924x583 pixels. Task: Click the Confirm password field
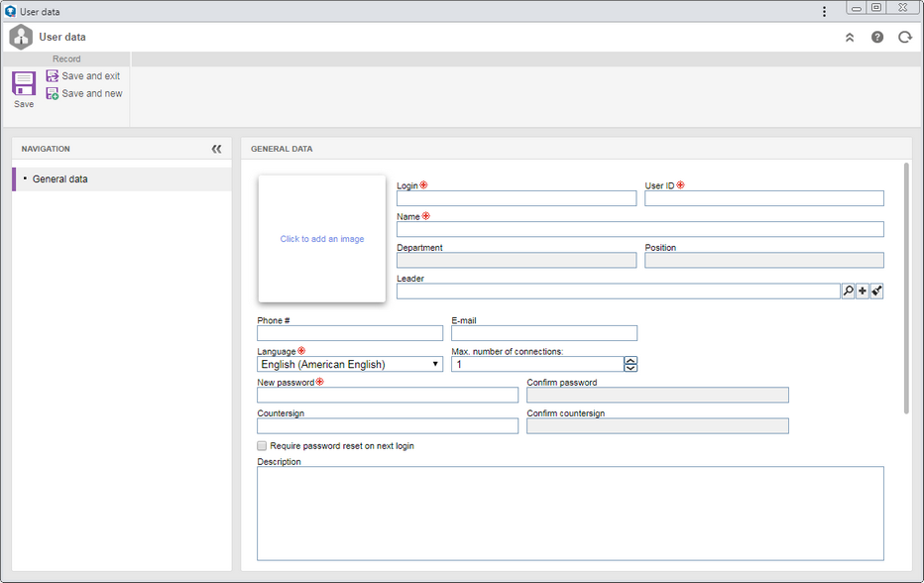(x=657, y=395)
